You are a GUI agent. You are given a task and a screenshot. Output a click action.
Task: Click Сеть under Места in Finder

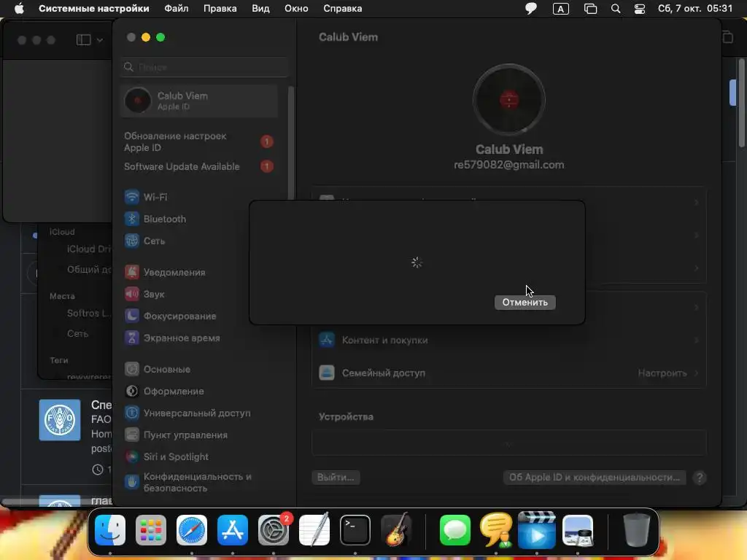coord(77,334)
